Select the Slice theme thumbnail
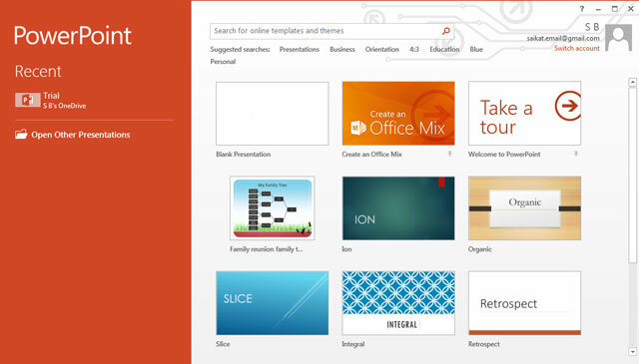The width and height of the screenshot is (639, 364). point(273,303)
